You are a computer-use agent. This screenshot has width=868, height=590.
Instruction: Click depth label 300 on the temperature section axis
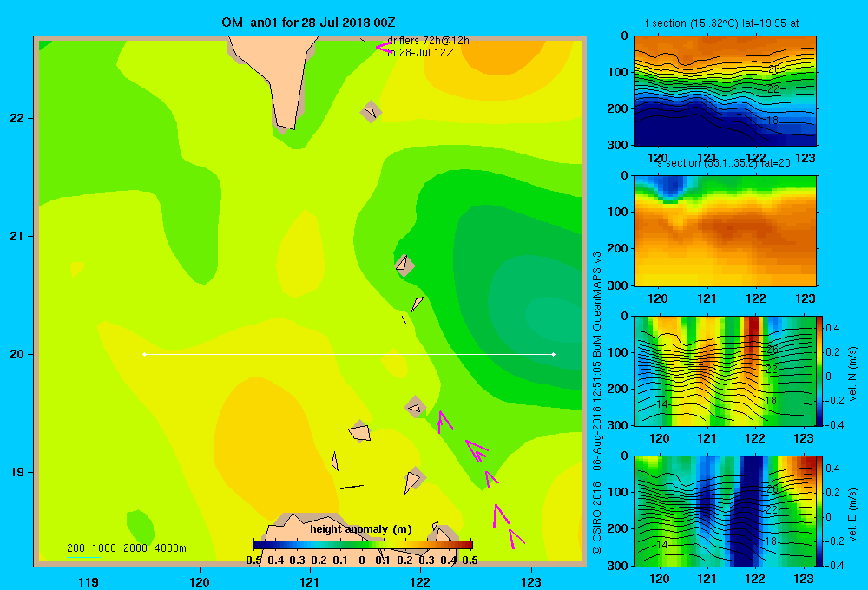[618, 145]
